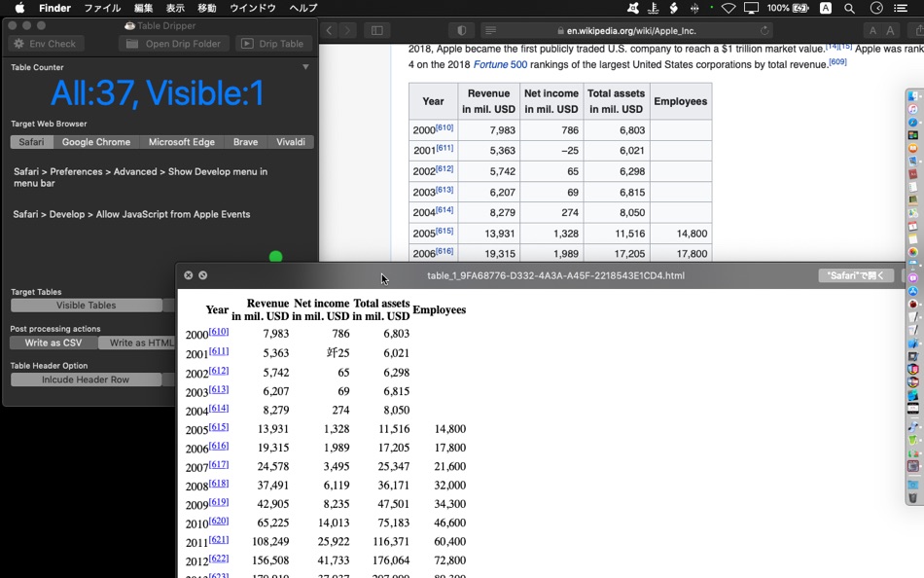
Task: Open citation [609] in Wikipedia text
Action: pos(837,62)
